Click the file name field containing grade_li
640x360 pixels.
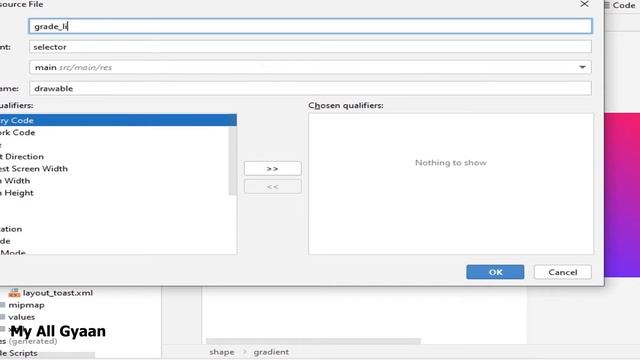coord(310,26)
